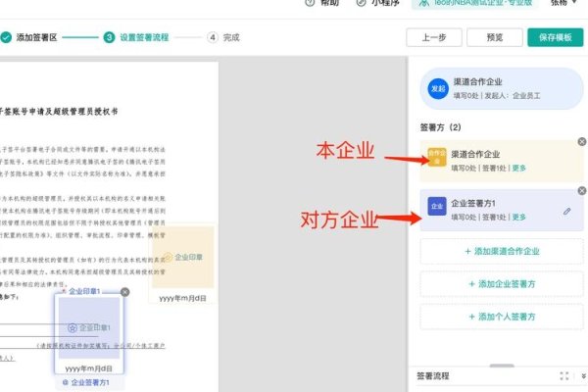
Task: Select the 设置签署流程 step
Action: (x=144, y=37)
